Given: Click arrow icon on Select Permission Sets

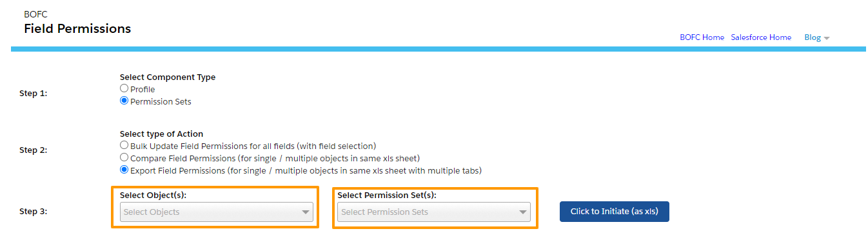Looking at the screenshot, I should click(x=522, y=212).
